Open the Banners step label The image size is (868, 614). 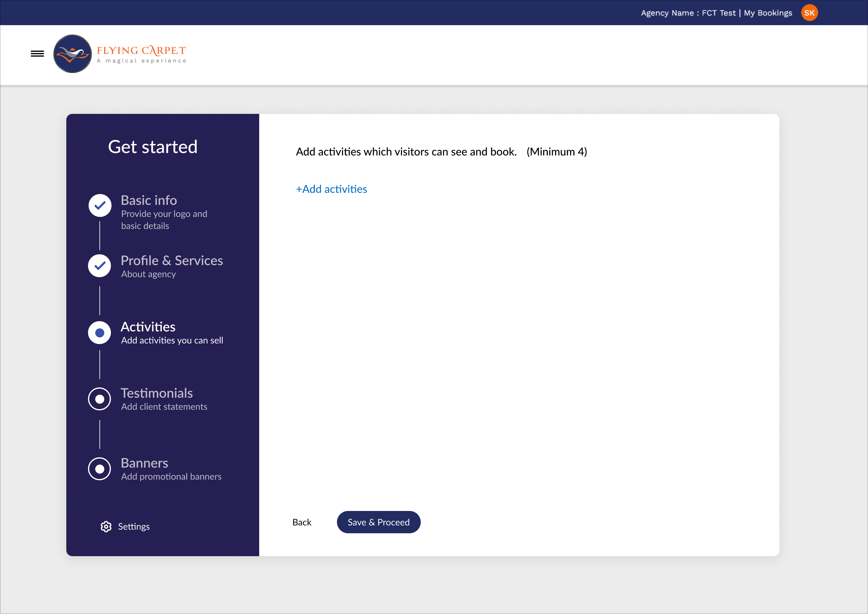[144, 463]
